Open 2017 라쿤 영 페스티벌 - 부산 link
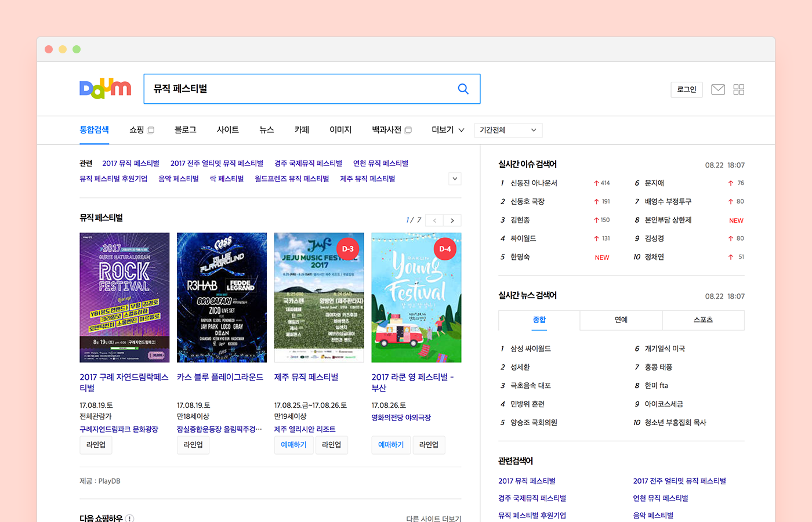812x522 pixels. point(413,383)
